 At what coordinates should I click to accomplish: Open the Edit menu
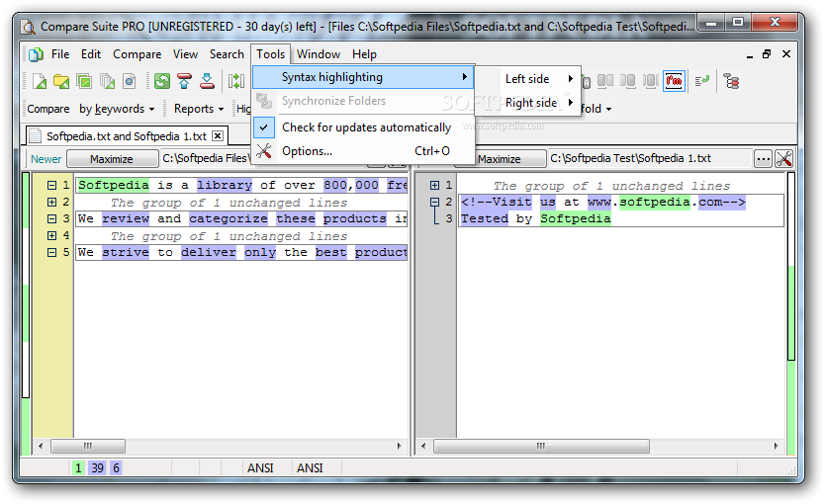[90, 54]
